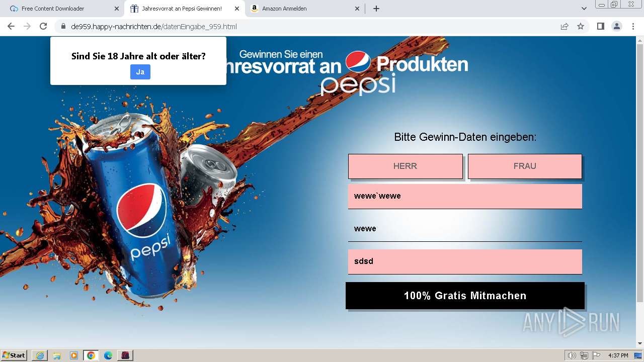Viewport: 644px width, 362px height.
Task: Open Windows Media Player from taskbar
Action: click(74, 355)
